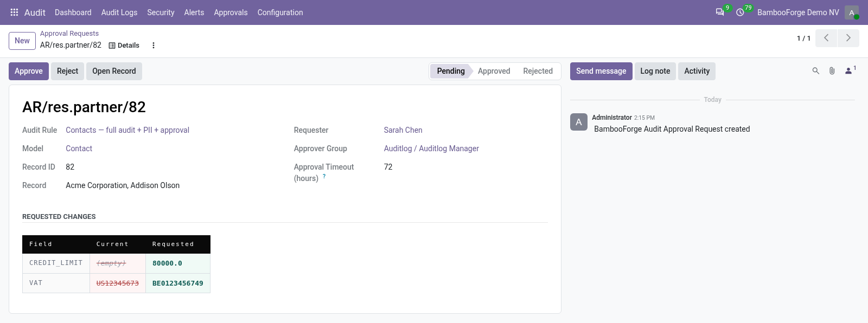This screenshot has height=323, width=868.
Task: Click Log note in chatter
Action: pyautogui.click(x=655, y=71)
